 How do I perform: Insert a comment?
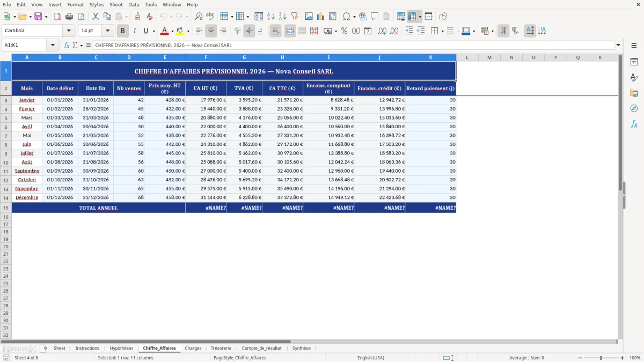[375, 17]
